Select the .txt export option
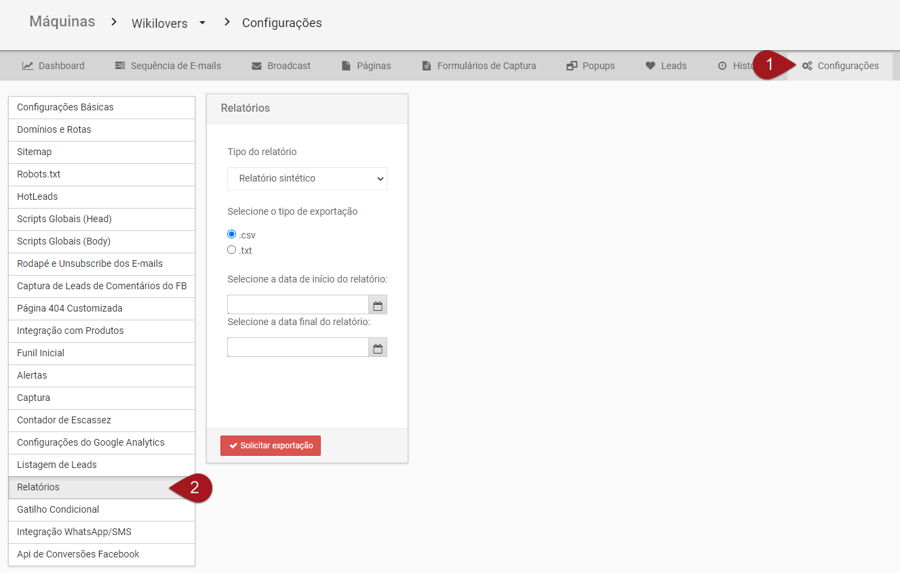This screenshot has height=573, width=900. click(x=232, y=250)
